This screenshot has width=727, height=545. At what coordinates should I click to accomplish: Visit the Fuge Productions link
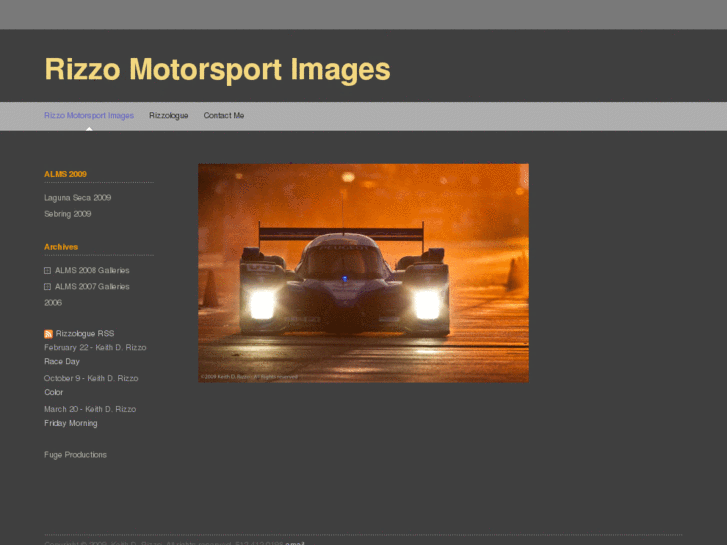point(75,455)
